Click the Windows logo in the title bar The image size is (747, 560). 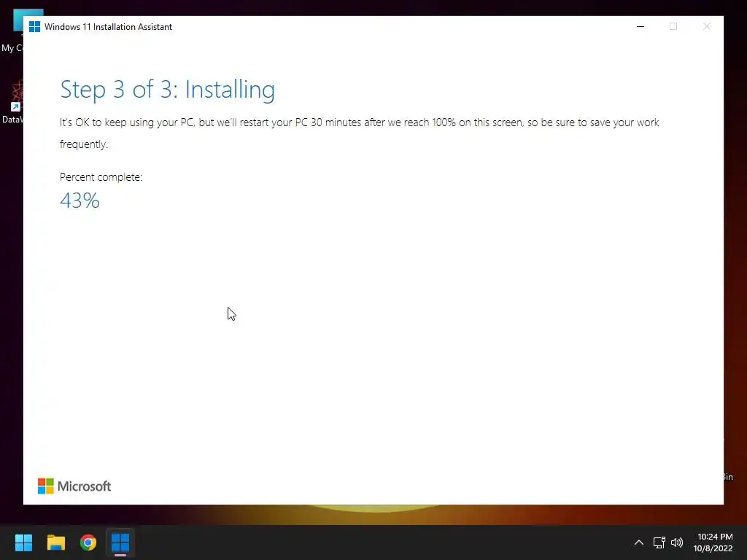(x=34, y=27)
